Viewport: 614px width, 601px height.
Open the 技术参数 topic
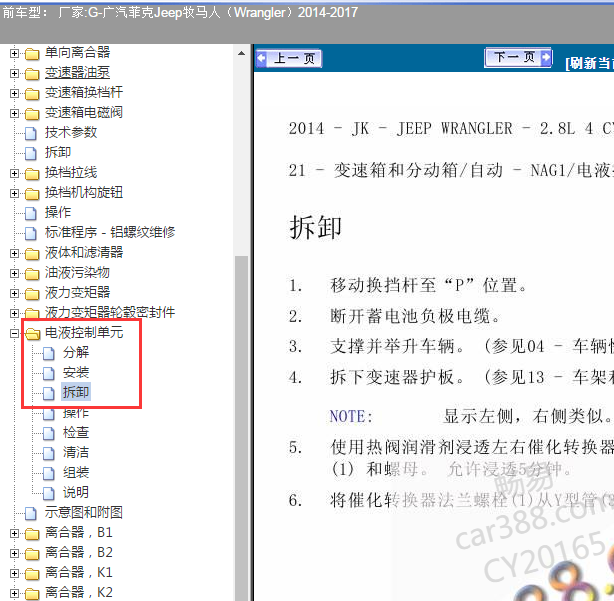71,132
